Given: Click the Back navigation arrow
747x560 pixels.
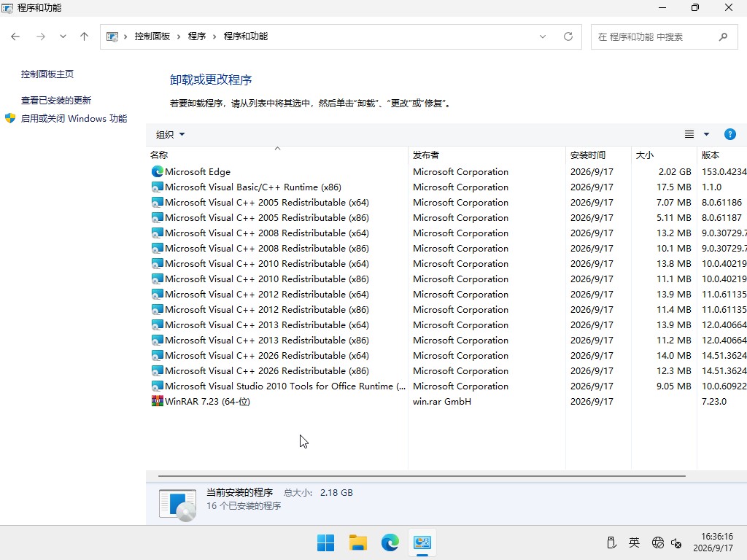Looking at the screenshot, I should point(15,36).
